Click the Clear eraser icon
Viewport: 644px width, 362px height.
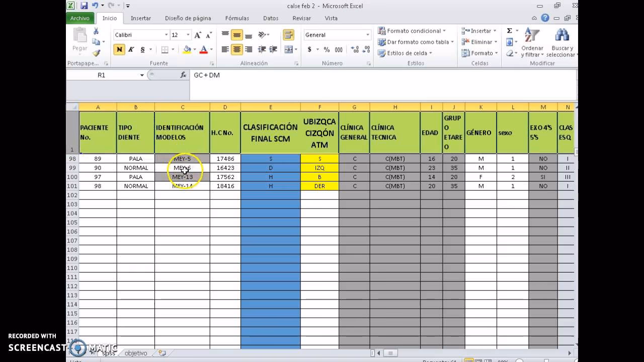[x=509, y=53]
